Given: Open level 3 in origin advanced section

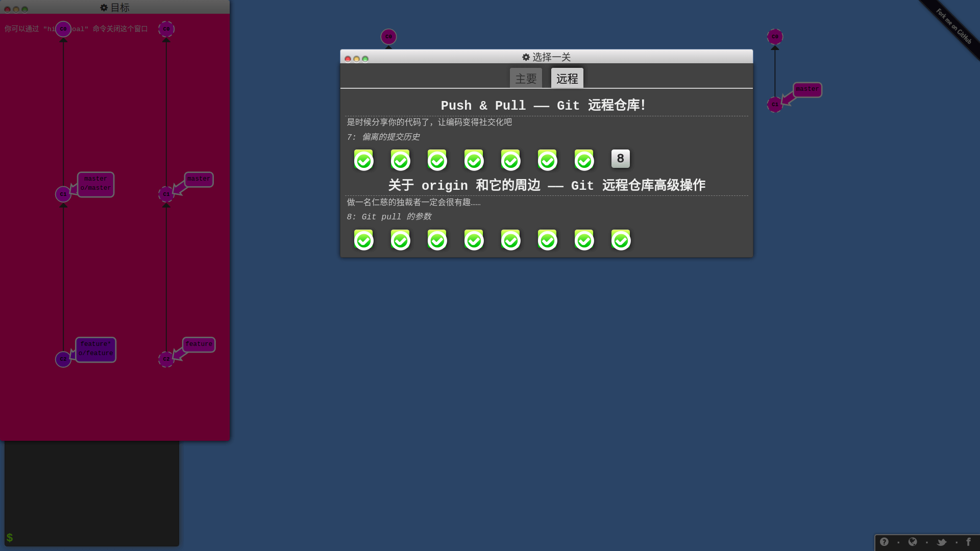Looking at the screenshot, I should [x=437, y=239].
